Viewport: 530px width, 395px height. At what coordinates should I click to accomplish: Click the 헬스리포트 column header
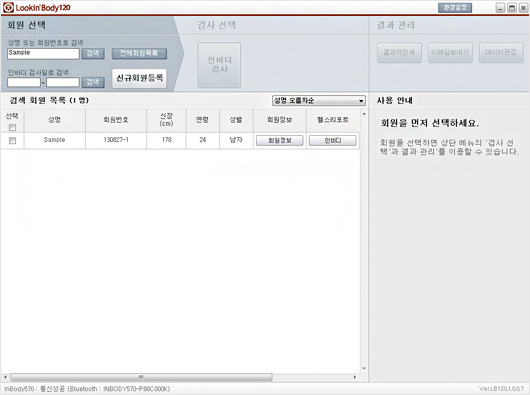[333, 120]
